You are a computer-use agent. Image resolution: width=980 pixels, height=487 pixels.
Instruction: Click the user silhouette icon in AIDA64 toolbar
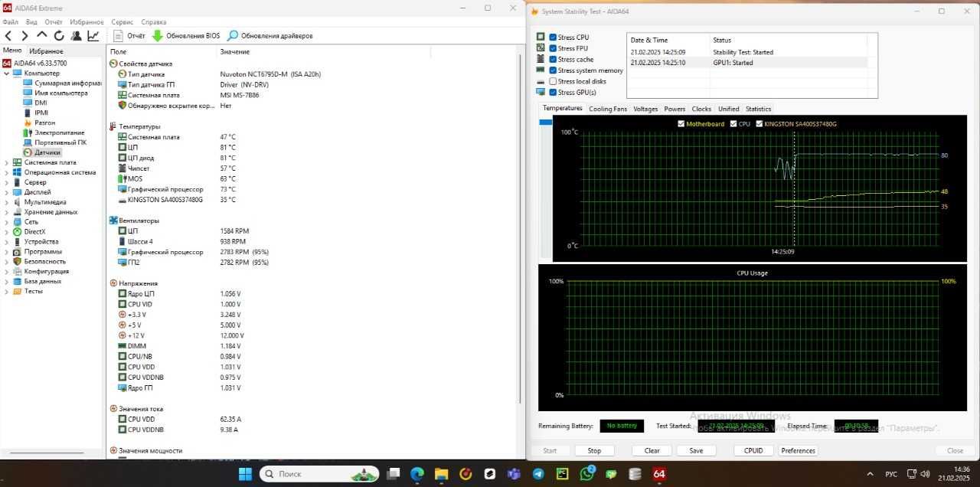click(x=76, y=35)
